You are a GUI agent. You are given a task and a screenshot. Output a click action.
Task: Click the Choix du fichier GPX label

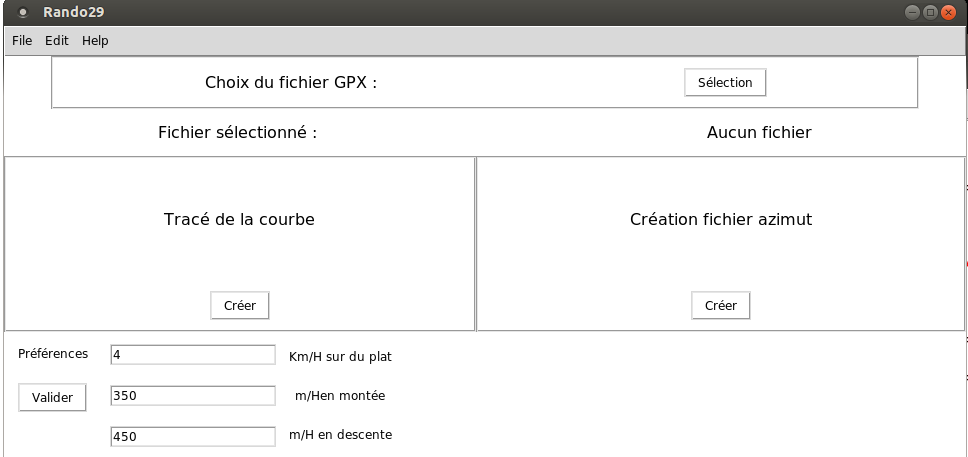coord(291,83)
